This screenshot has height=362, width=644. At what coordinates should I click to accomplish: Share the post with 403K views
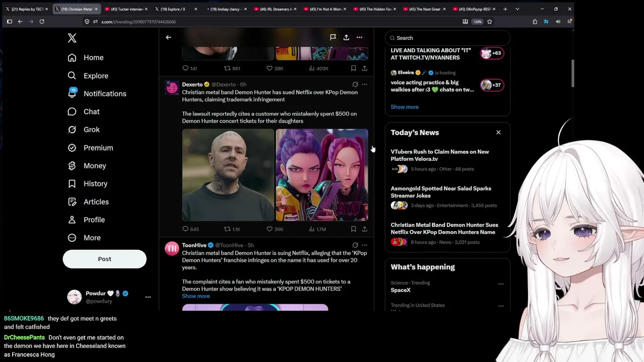[x=364, y=68]
